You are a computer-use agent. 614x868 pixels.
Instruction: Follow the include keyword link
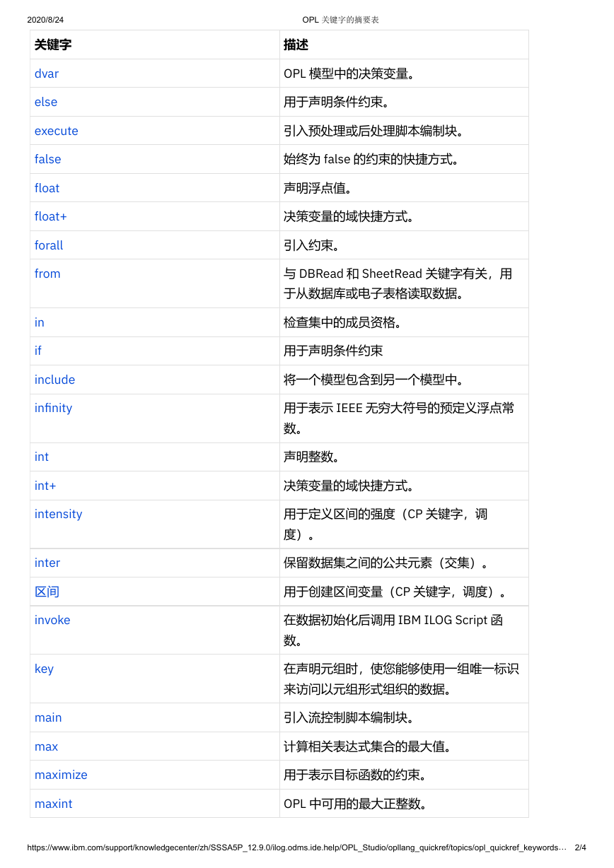tap(55, 380)
